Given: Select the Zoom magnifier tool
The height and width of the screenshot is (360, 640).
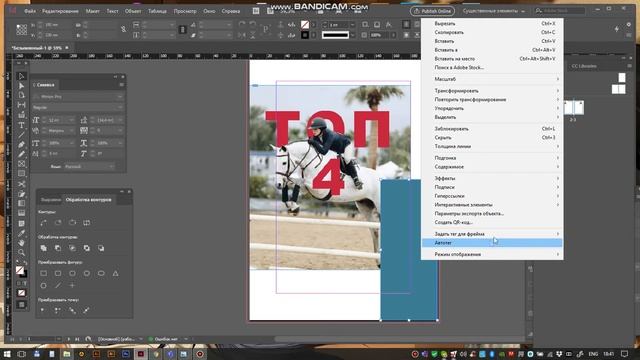Looking at the screenshot, I should pos(21,253).
